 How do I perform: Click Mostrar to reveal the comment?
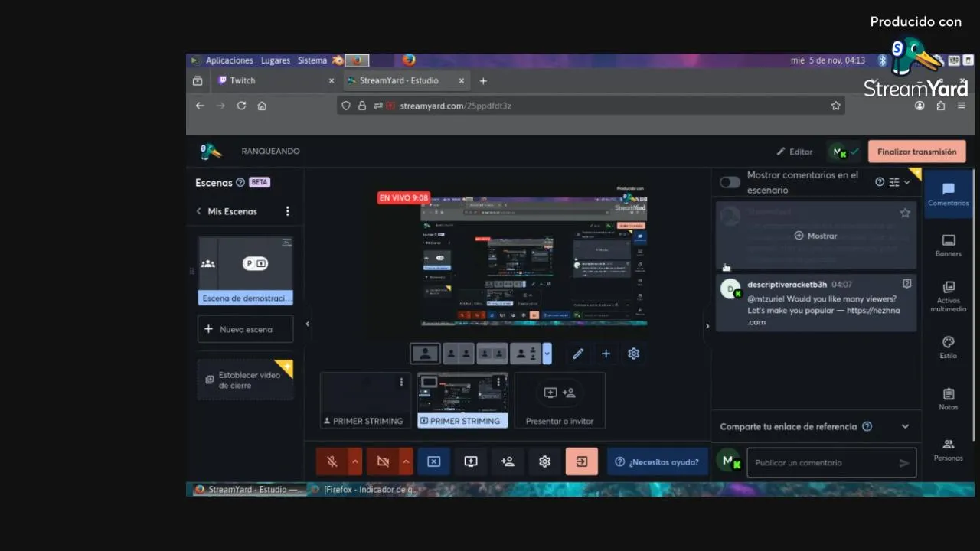click(x=815, y=236)
